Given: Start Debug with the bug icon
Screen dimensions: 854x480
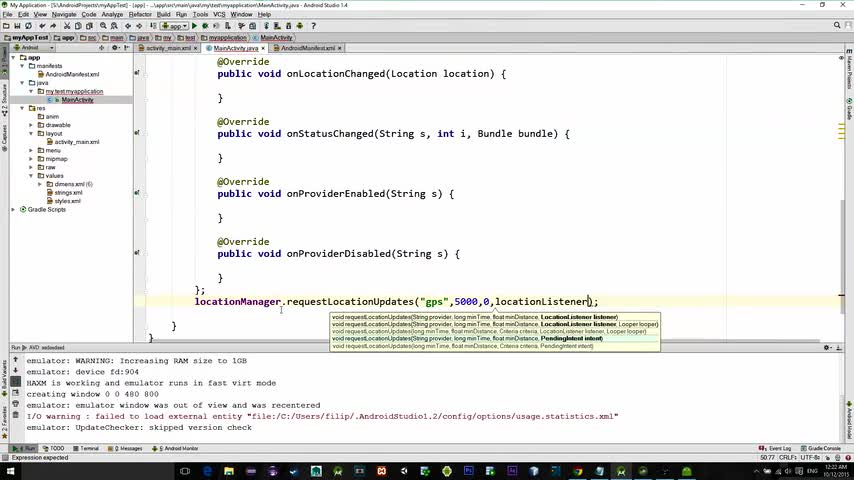Looking at the screenshot, I should [x=205, y=26].
